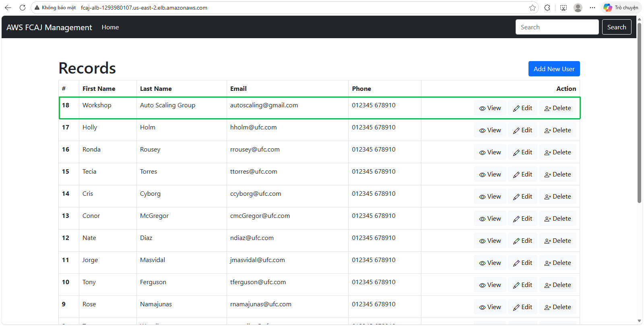Edit record 18 Workshop
Screen dimensions: 644x326
tap(522, 108)
